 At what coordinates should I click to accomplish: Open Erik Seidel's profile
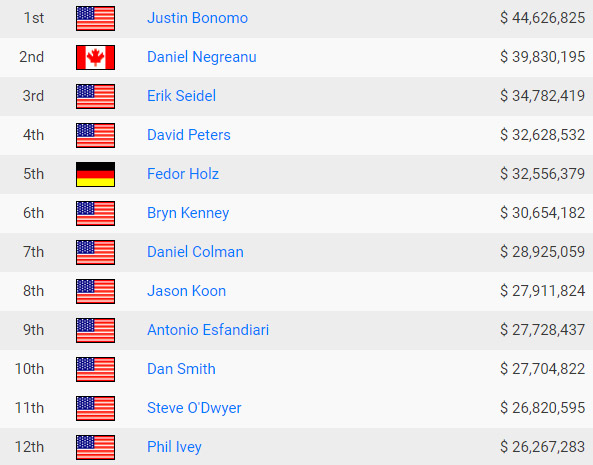coord(182,96)
